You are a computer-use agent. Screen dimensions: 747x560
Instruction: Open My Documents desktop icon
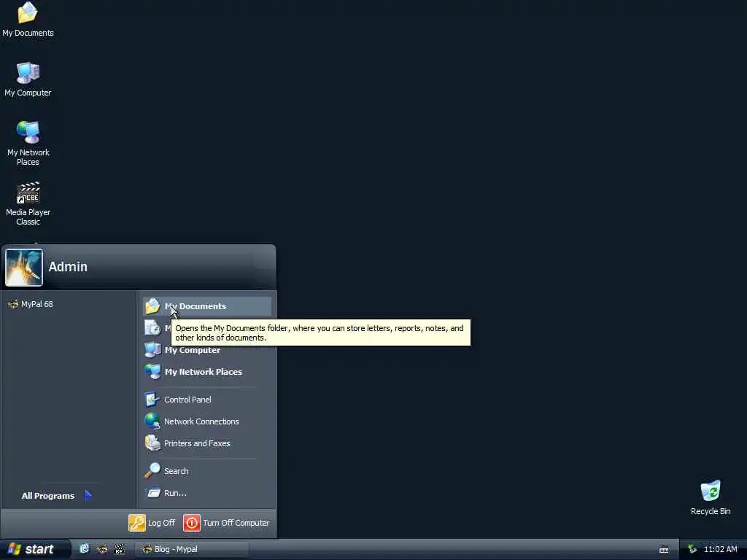(x=28, y=19)
